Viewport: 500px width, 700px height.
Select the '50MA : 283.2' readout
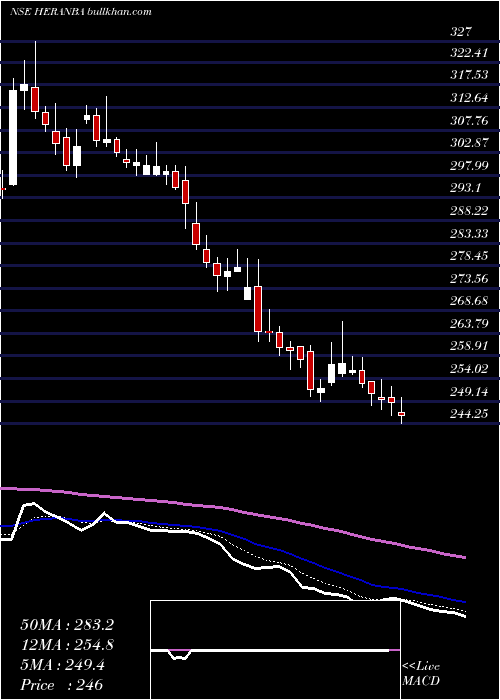[x=67, y=625]
